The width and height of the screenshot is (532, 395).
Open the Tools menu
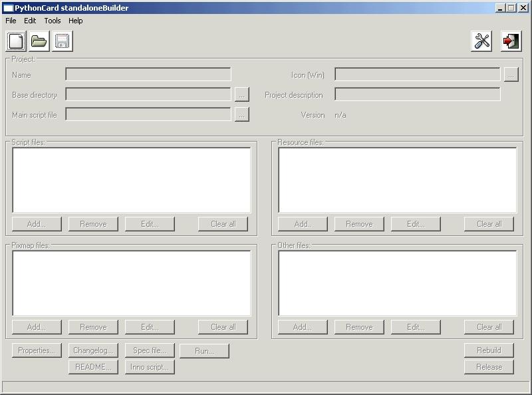(53, 21)
